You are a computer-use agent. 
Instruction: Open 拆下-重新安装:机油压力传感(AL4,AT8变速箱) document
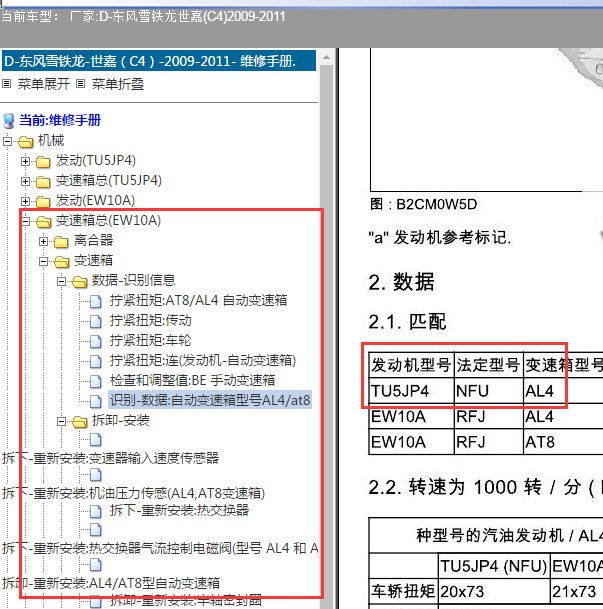pyautogui.click(x=134, y=493)
